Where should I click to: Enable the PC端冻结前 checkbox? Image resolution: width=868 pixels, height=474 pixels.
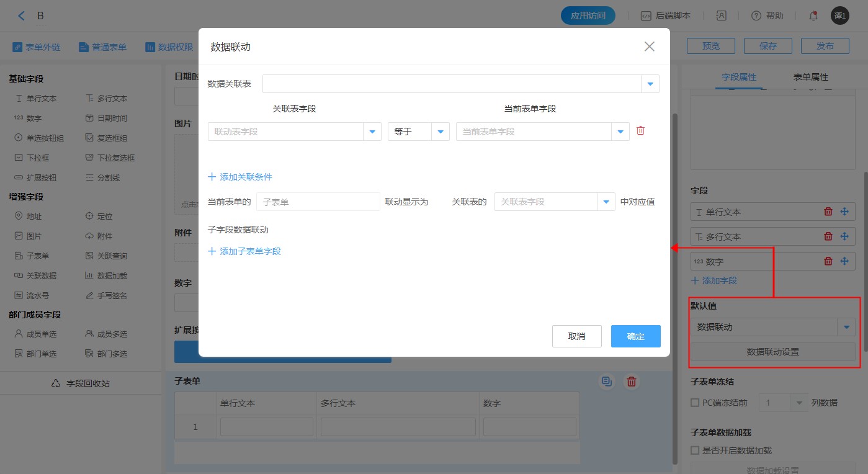(x=695, y=403)
